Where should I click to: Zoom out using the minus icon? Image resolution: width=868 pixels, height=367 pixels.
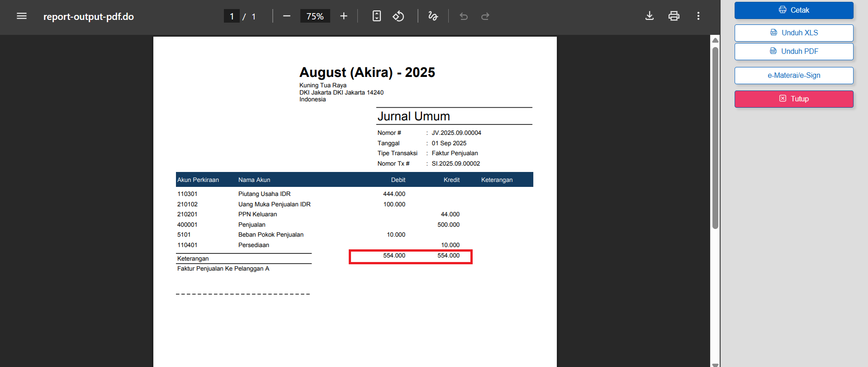tap(286, 16)
